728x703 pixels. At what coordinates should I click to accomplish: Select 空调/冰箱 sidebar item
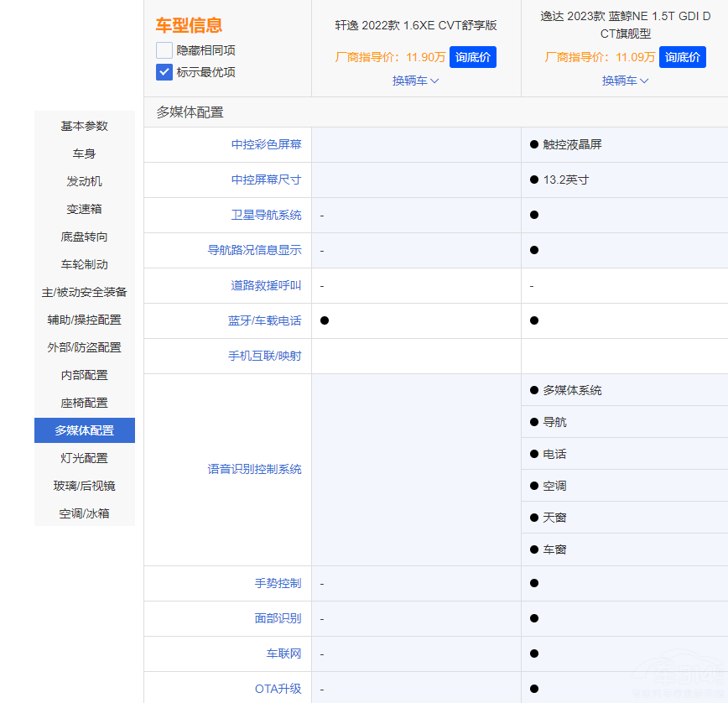(84, 513)
